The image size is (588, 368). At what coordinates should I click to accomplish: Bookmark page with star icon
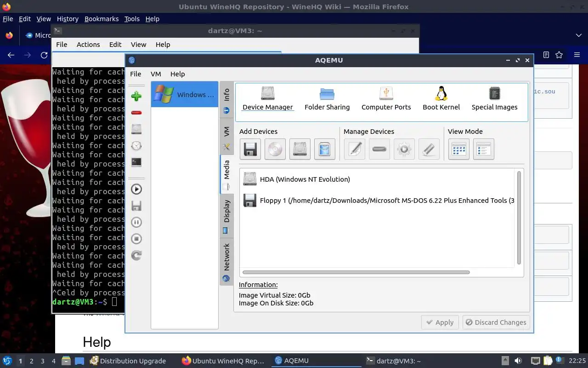click(x=559, y=55)
